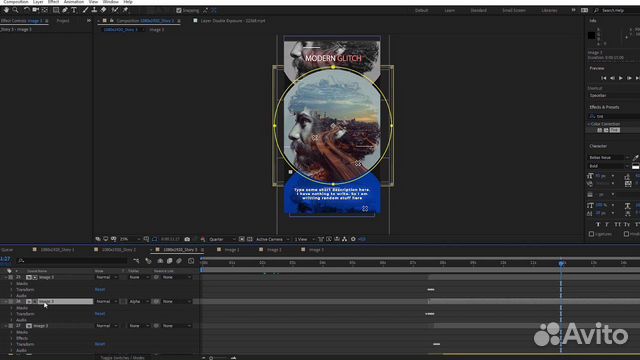Reset Transform of layer 27
The height and width of the screenshot is (360, 640).
coord(100,344)
